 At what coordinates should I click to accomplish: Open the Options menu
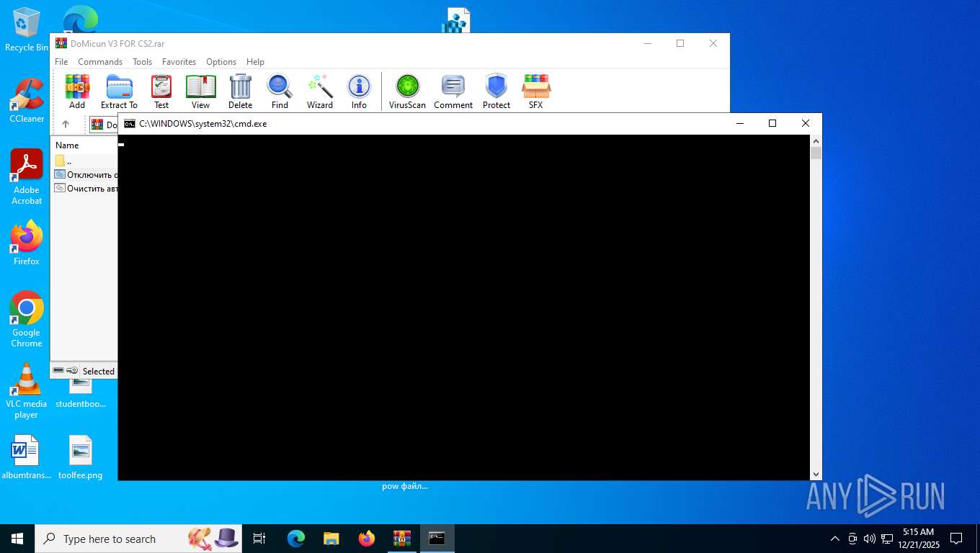pyautogui.click(x=221, y=62)
